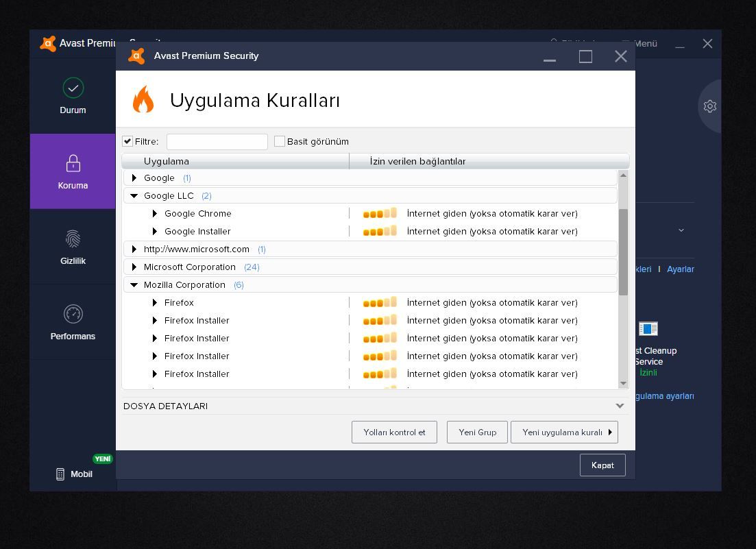Click Google Installer's connection level bars

point(380,231)
